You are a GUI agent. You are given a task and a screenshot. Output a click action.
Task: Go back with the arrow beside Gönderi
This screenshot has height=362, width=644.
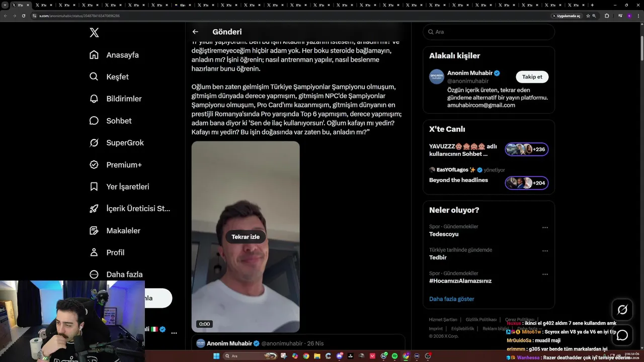pyautogui.click(x=195, y=32)
